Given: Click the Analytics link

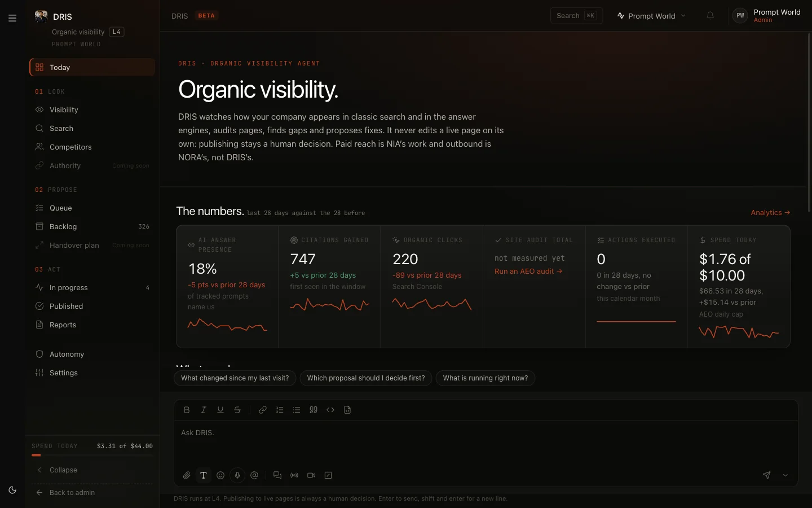Looking at the screenshot, I should (770, 213).
